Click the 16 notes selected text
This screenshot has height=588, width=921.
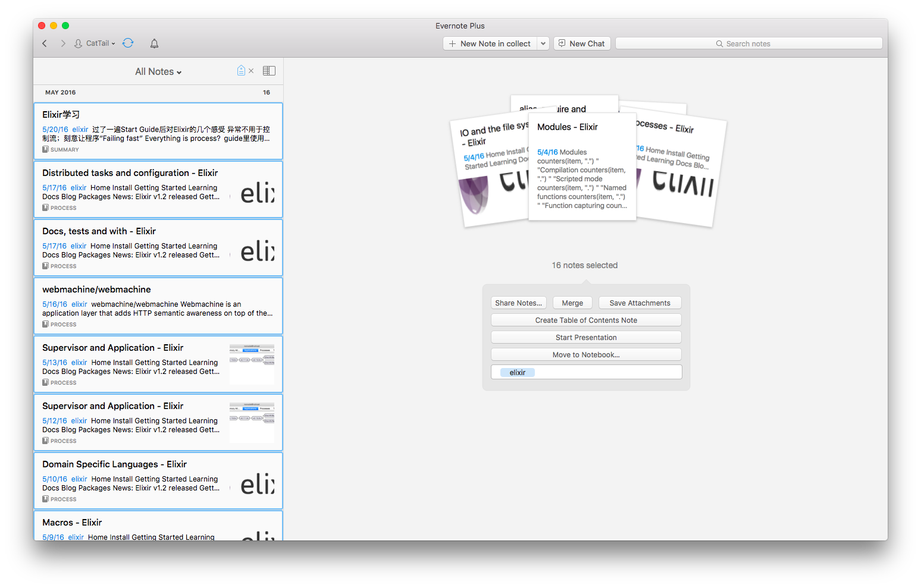coord(585,265)
